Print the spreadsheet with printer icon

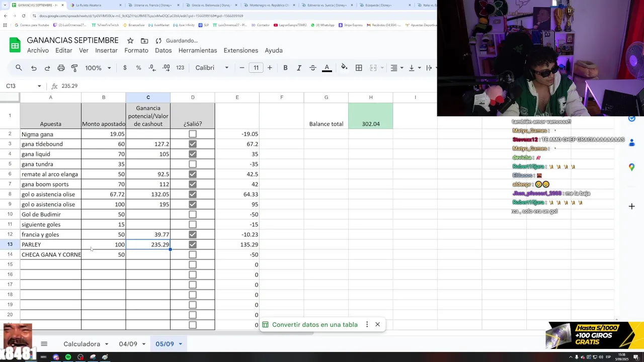tap(61, 68)
